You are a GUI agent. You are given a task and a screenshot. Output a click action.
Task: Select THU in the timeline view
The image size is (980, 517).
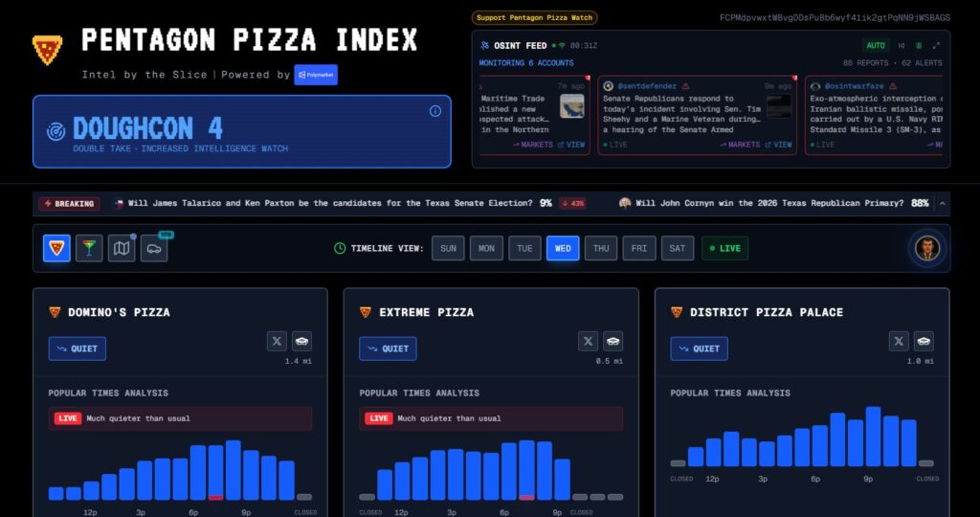tap(601, 249)
